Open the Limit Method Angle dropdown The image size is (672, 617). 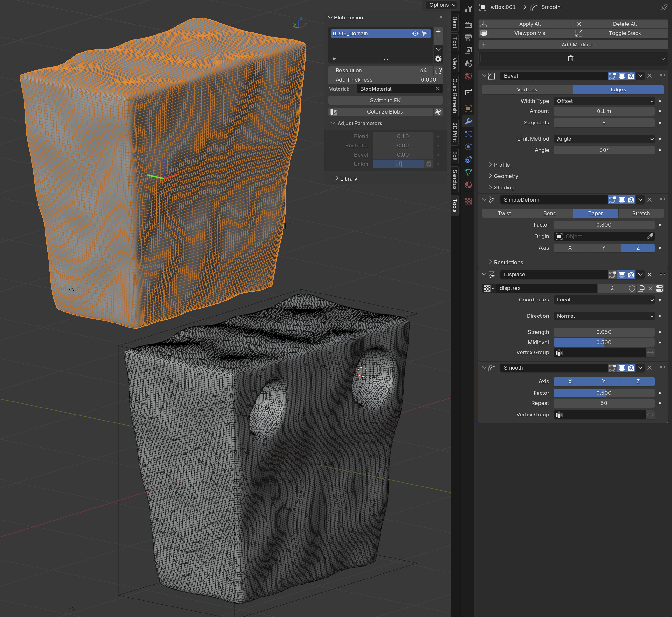coord(604,139)
